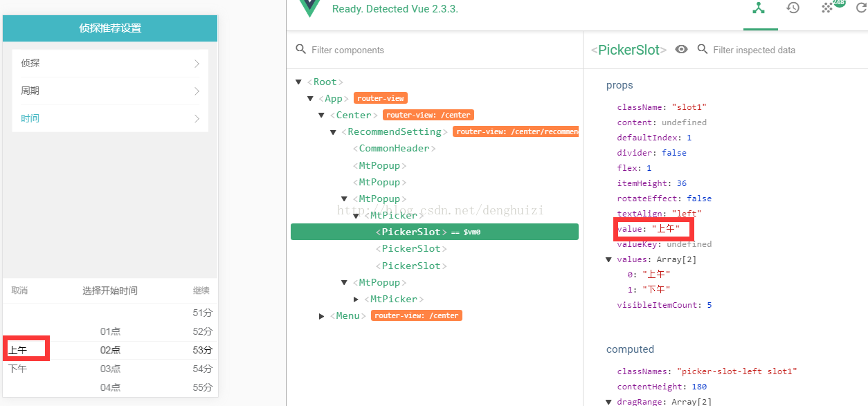Select the CommonHeader component
This screenshot has width=868, height=406.
[x=395, y=149]
